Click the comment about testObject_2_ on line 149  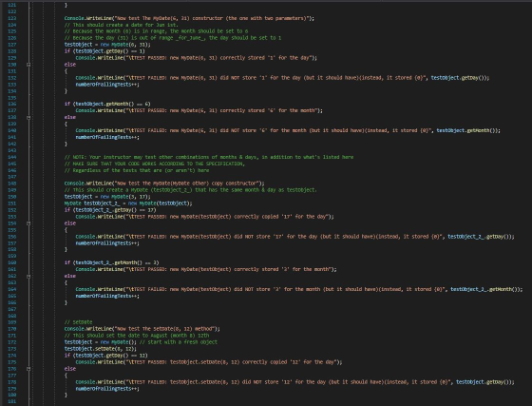click(x=190, y=190)
